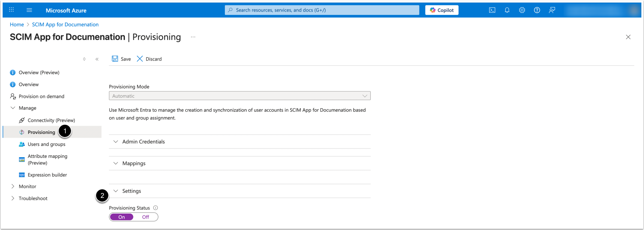This screenshot has width=644, height=230.
Task: Focus the search resources box
Action: coord(322,10)
